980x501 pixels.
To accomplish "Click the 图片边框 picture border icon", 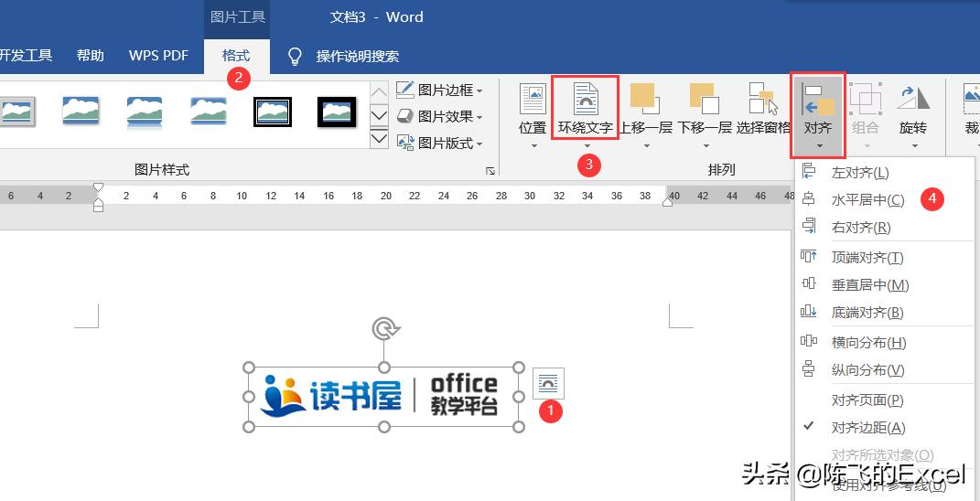I will pyautogui.click(x=405, y=90).
